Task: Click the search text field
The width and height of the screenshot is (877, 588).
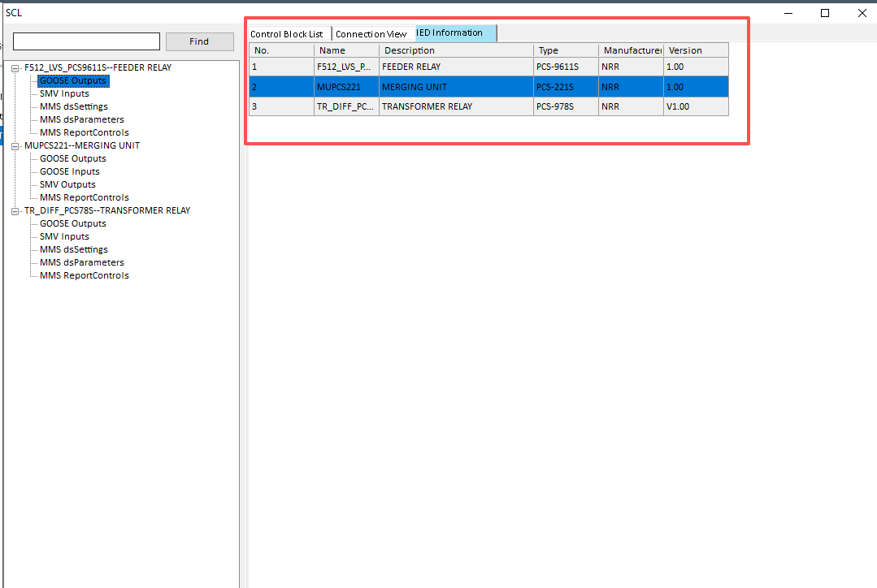Action: (85, 41)
